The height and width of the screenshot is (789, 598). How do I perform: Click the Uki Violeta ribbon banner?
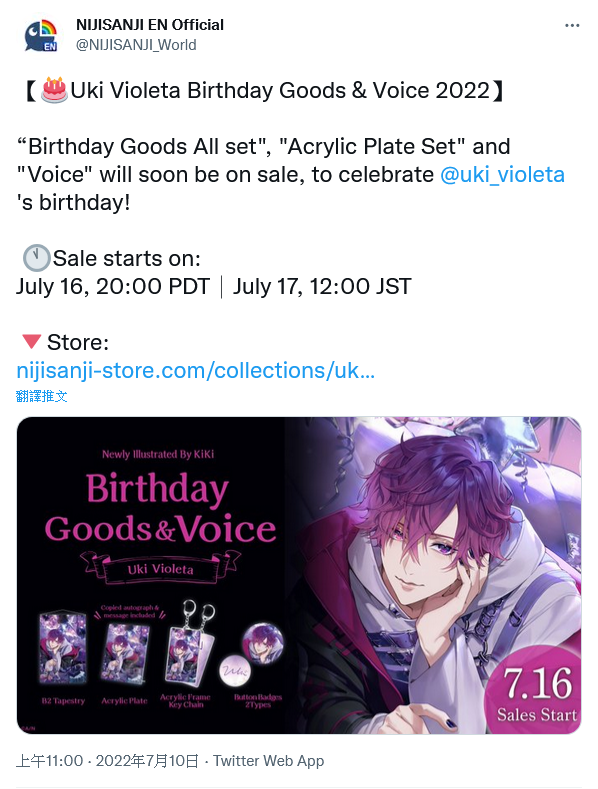[x=160, y=569]
